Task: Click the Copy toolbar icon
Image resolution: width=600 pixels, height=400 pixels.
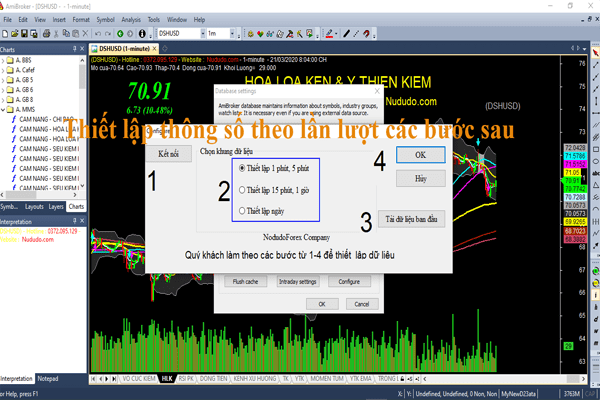Action: pyautogui.click(x=66, y=34)
